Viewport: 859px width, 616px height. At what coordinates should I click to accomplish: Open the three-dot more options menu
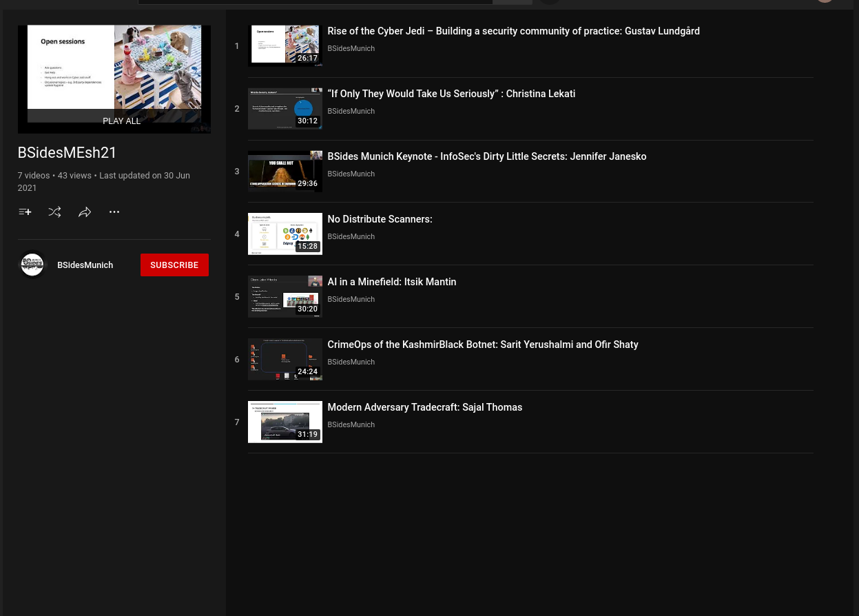pyautogui.click(x=114, y=212)
